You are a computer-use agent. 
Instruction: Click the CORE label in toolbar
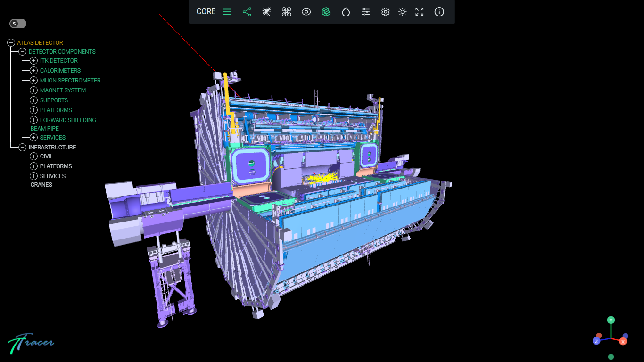pos(206,12)
